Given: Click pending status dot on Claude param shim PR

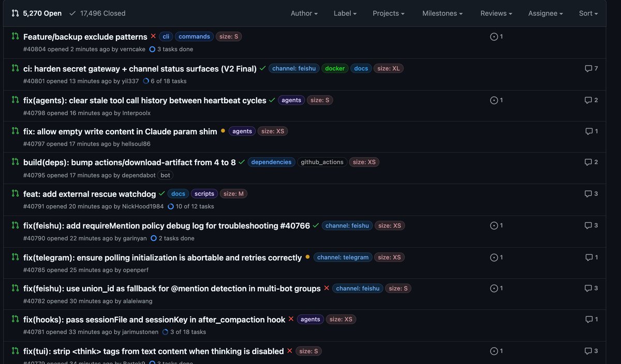Looking at the screenshot, I should click(x=223, y=131).
